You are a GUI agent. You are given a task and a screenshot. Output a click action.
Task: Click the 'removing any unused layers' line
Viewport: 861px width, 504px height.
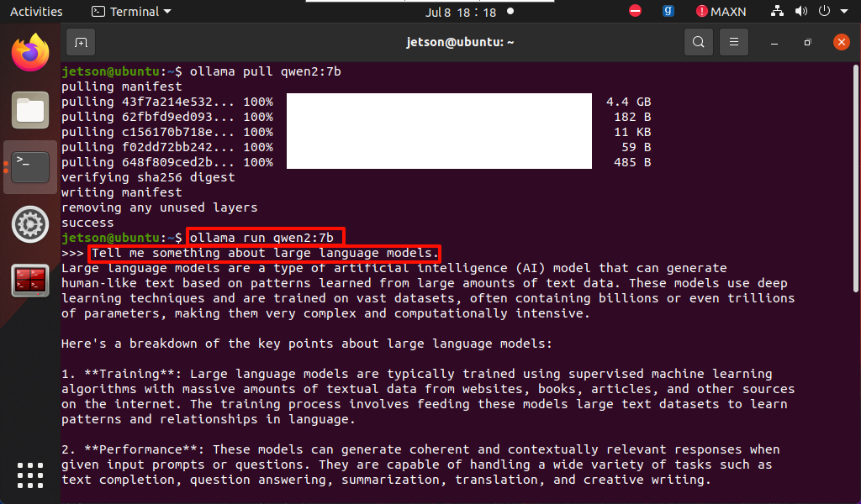(x=159, y=207)
